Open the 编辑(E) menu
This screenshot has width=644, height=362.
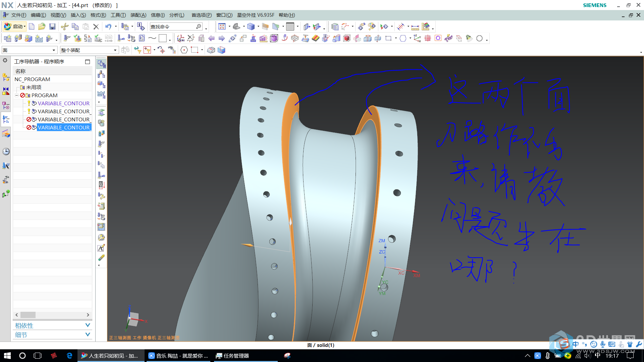(38, 15)
